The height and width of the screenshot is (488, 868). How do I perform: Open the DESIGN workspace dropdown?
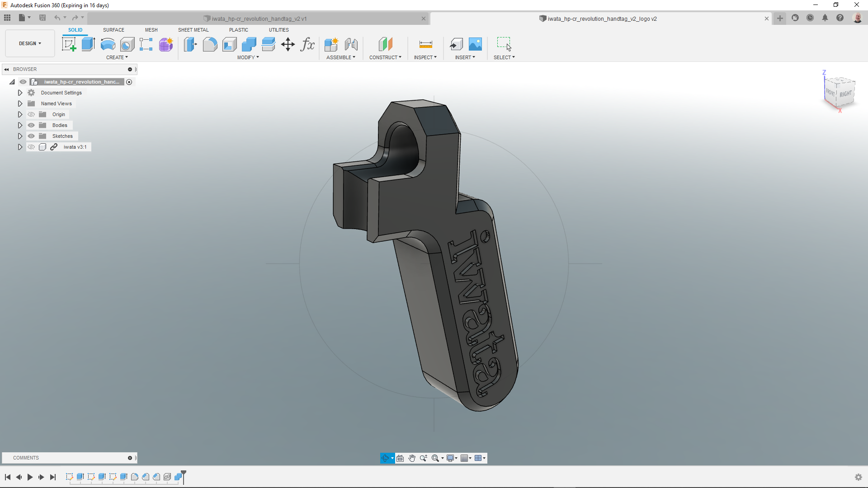coord(30,43)
